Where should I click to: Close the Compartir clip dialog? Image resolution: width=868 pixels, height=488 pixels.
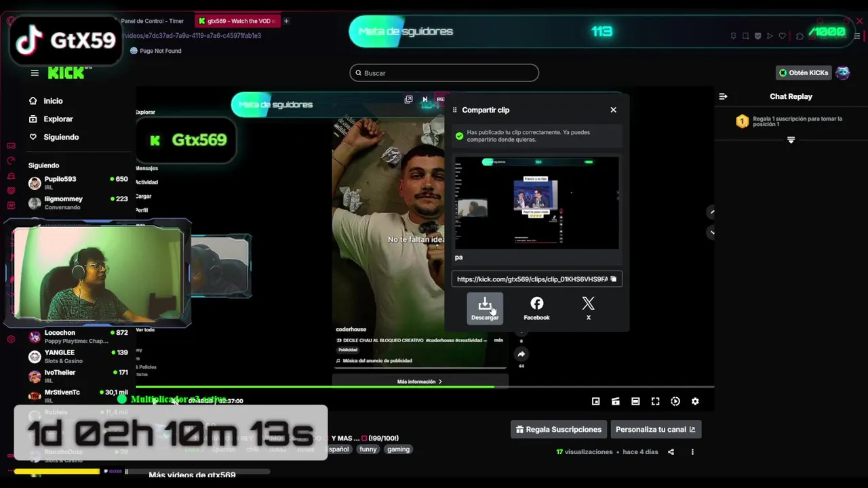coord(613,110)
